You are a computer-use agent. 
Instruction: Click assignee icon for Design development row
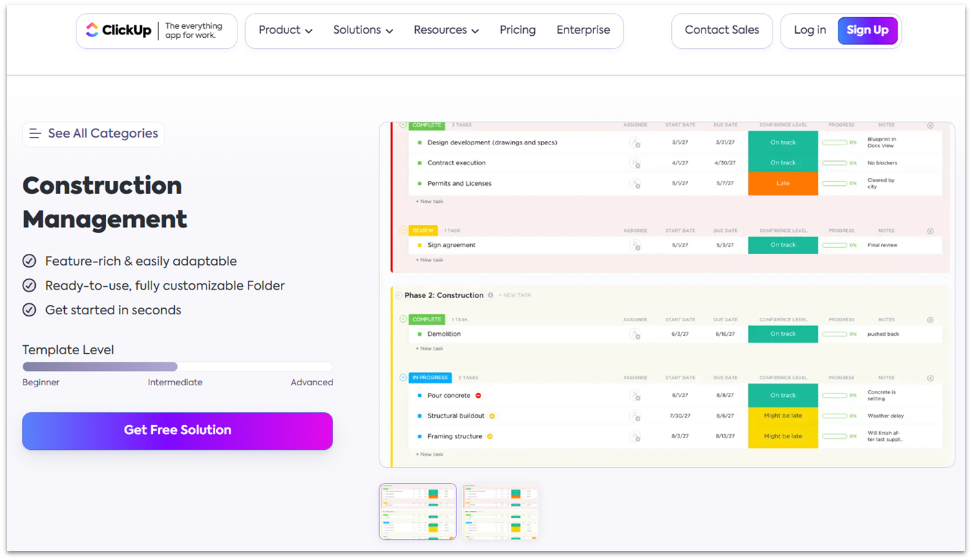click(x=635, y=143)
